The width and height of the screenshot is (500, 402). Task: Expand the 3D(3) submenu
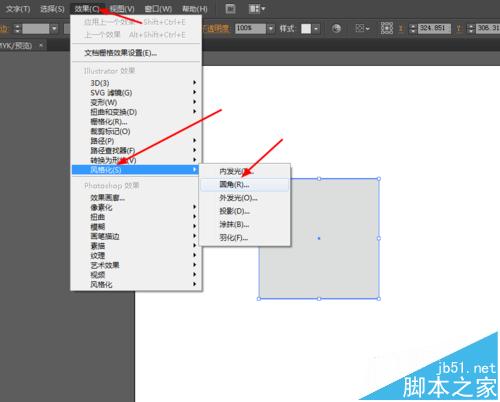[136, 83]
